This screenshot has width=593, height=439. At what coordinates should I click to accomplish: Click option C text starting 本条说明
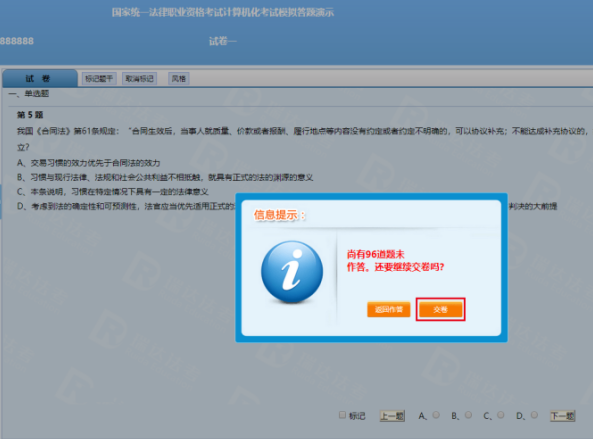tap(113, 192)
